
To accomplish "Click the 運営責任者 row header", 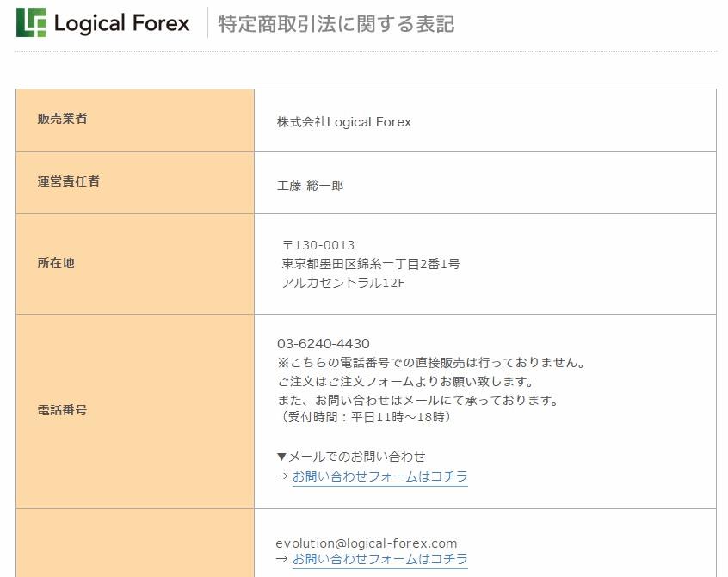I will [68, 181].
